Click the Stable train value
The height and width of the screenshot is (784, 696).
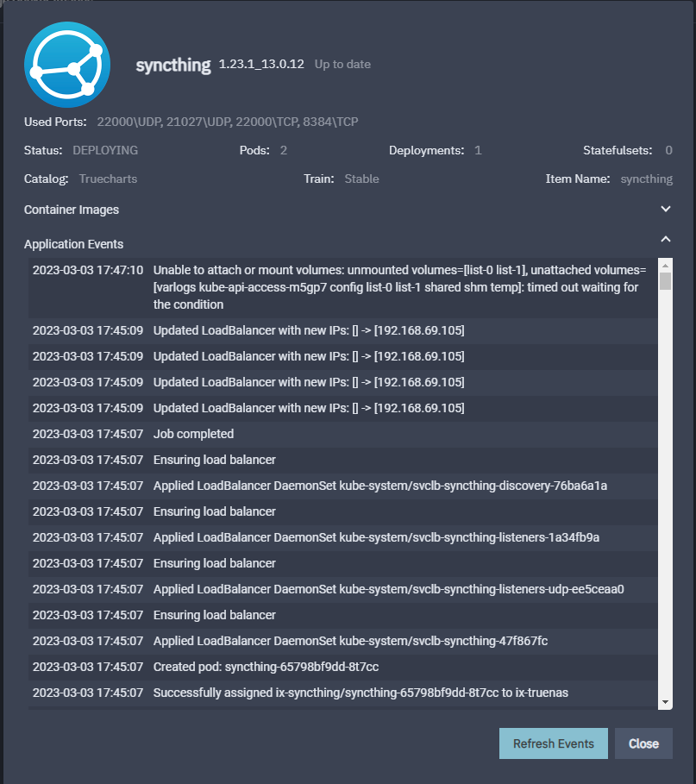361,179
